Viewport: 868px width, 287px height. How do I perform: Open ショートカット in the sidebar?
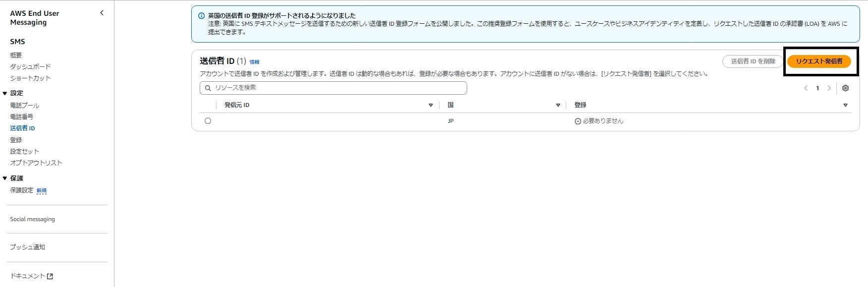(30, 78)
